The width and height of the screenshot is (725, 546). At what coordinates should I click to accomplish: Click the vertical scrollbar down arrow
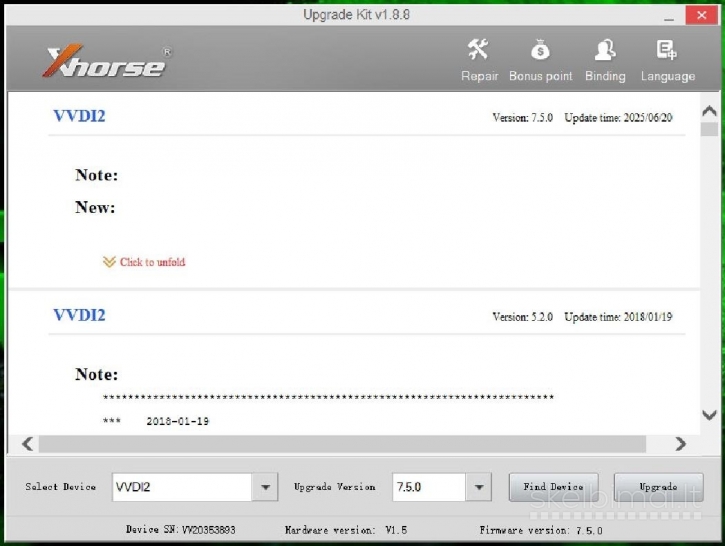[x=709, y=415]
